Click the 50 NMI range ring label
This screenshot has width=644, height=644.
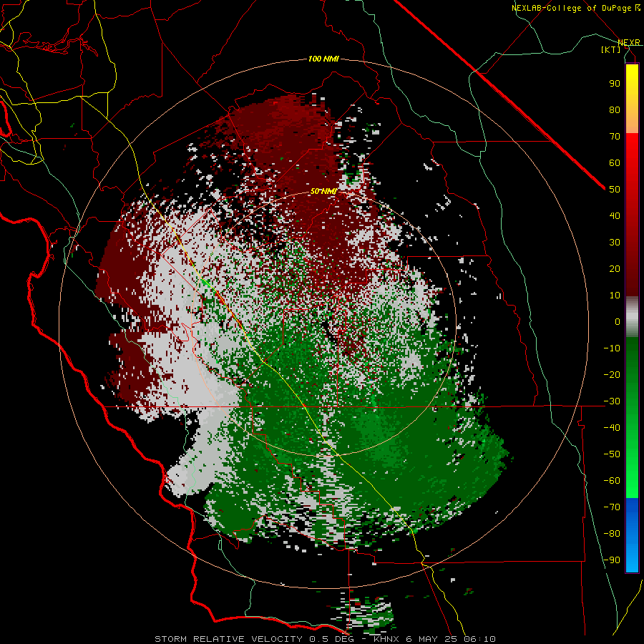(x=323, y=191)
